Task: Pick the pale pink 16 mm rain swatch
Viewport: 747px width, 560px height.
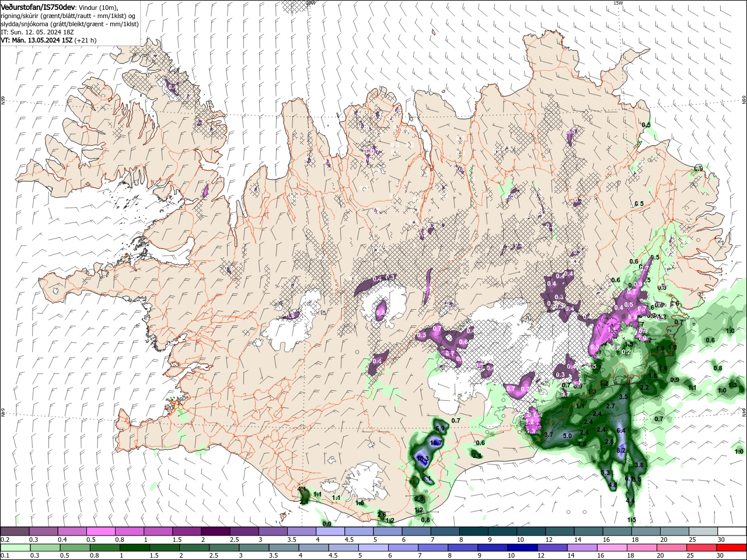Action: 611,548
